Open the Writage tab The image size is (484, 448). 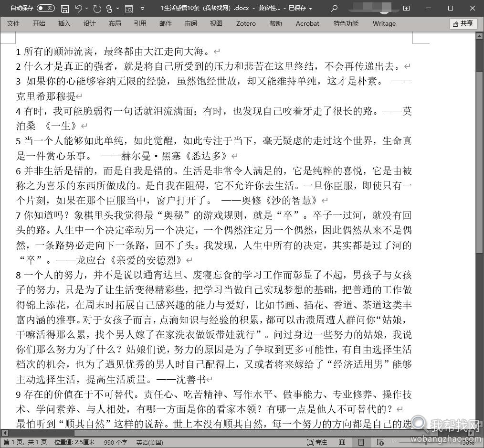click(384, 23)
